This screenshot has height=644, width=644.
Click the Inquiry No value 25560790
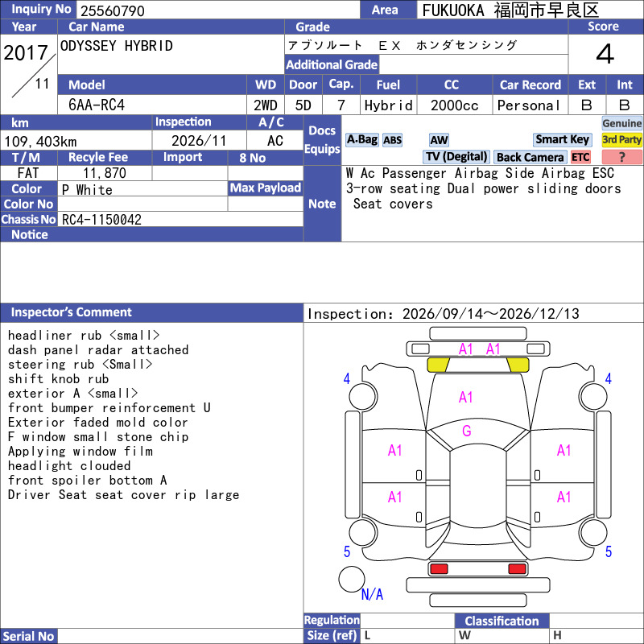coord(113,10)
